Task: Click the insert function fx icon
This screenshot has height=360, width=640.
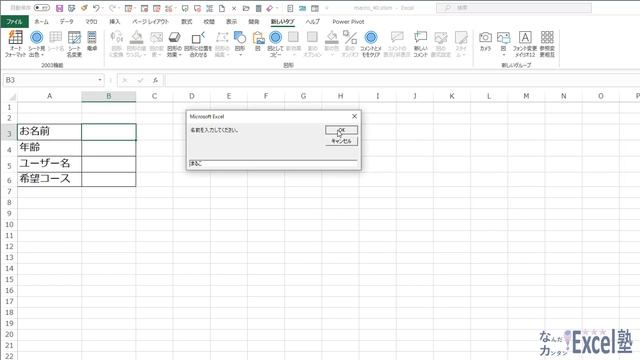Action: coord(156,80)
